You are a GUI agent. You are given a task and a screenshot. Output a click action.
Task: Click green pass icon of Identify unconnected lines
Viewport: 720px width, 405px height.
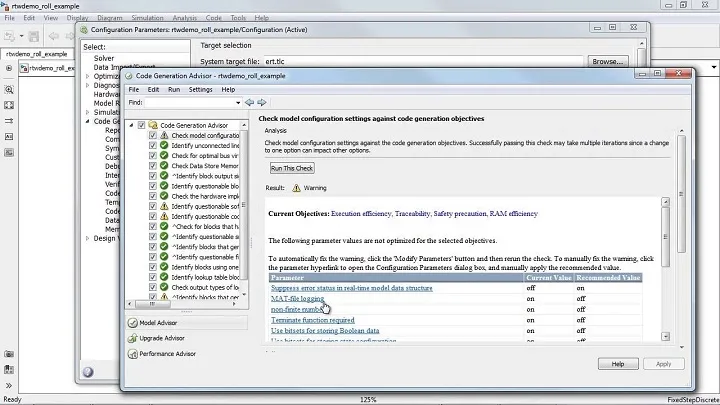point(164,145)
